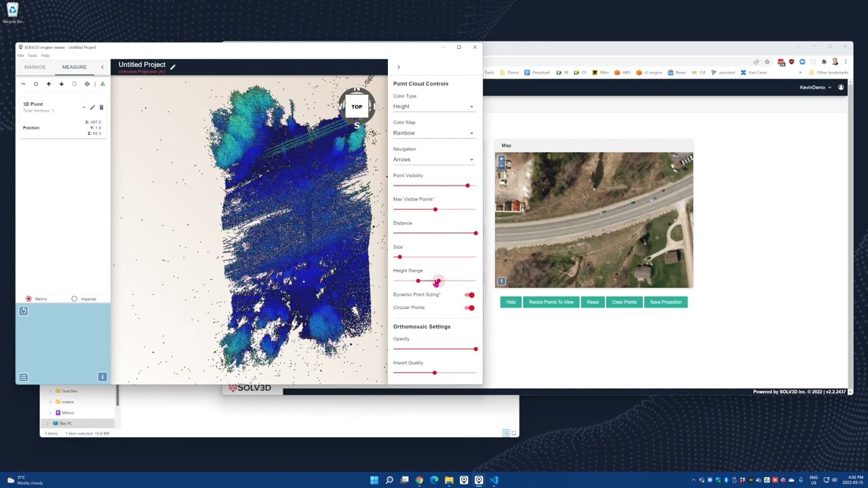Switch to the MANAGE tab
The height and width of the screenshot is (488, 868).
(x=35, y=67)
